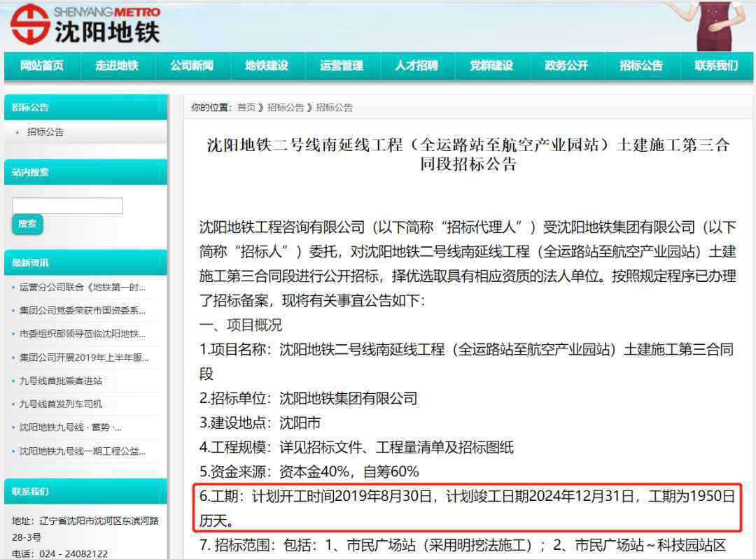Image resolution: width=756 pixels, height=559 pixels.
Task: Open news item 市委组织部领导莅临沈阳地铁...
Action: [x=83, y=334]
